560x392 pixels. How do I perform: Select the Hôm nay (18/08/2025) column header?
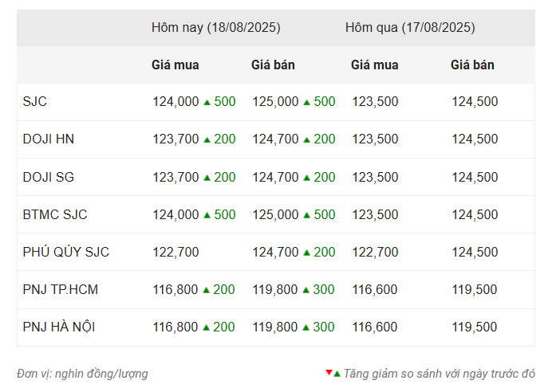(216, 28)
